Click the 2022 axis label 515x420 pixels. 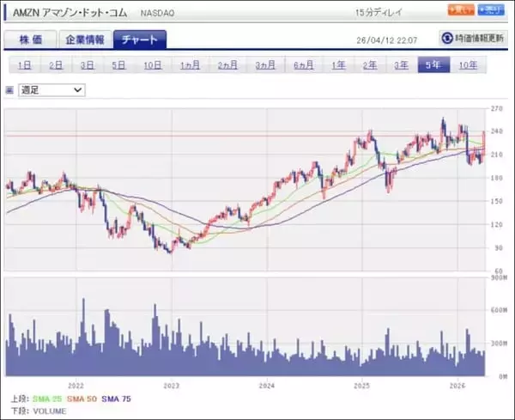point(76,386)
